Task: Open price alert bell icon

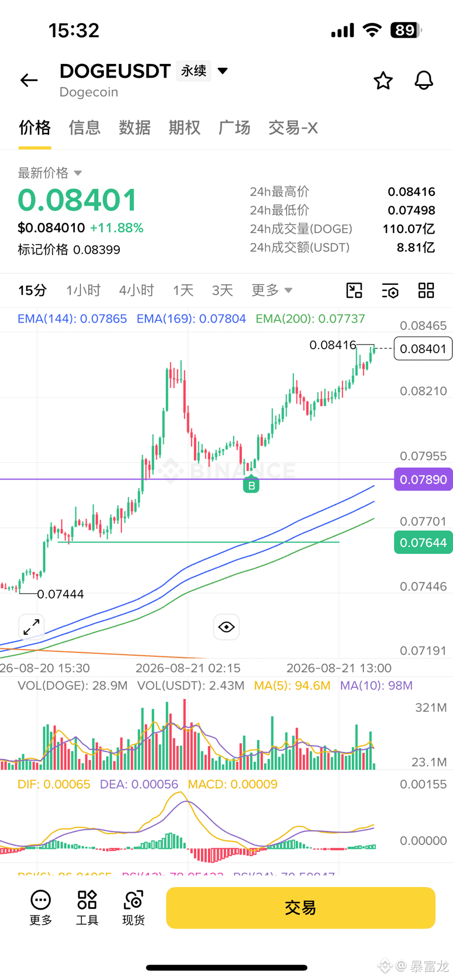Action: (x=423, y=80)
